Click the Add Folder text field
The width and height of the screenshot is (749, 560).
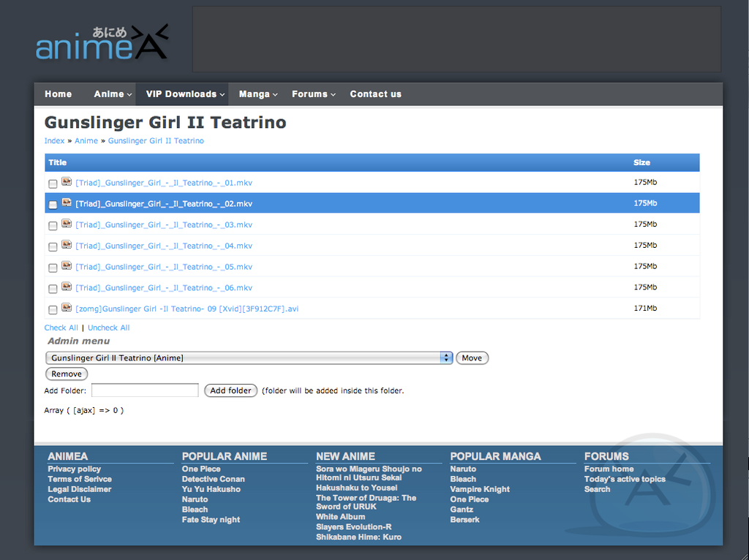(x=145, y=390)
